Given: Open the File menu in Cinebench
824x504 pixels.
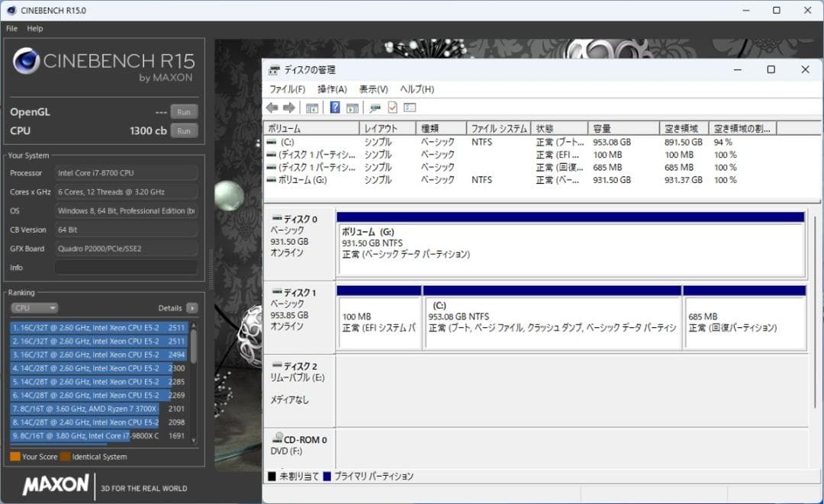Looking at the screenshot, I should pyautogui.click(x=11, y=28).
